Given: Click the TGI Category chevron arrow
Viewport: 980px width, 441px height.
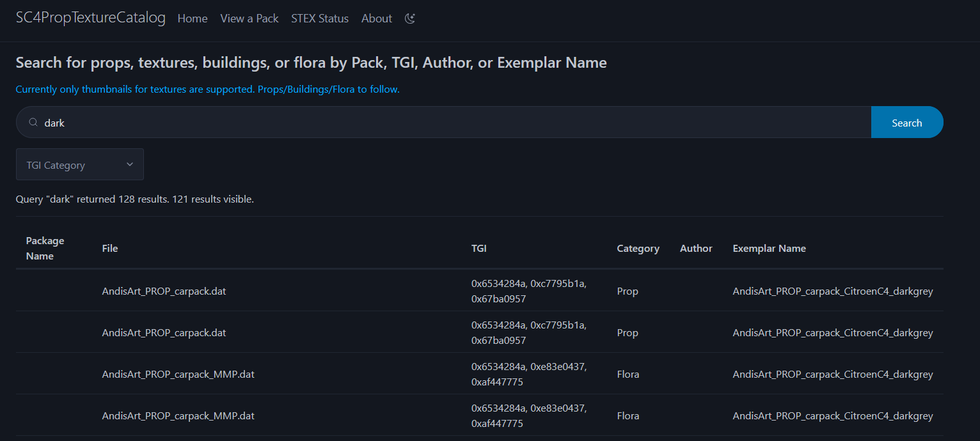Looking at the screenshot, I should (x=130, y=164).
